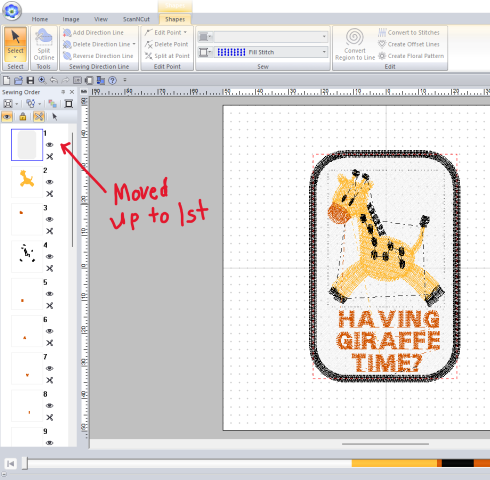Click Add Direction Line

pyautogui.click(x=93, y=33)
